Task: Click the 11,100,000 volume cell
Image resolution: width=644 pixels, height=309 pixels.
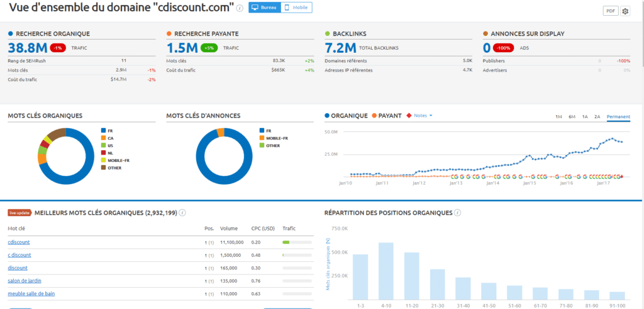Action: click(x=232, y=242)
